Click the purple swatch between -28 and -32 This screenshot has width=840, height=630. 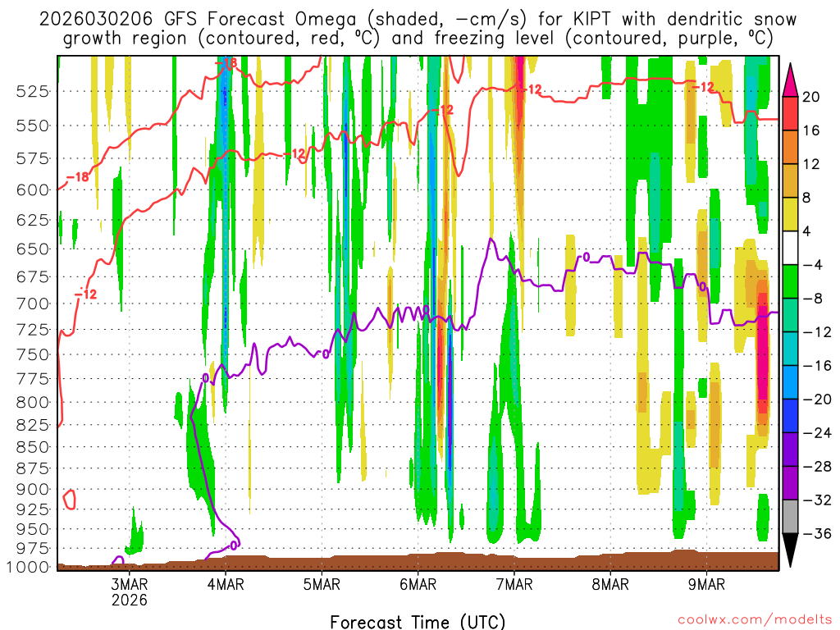[x=790, y=484]
